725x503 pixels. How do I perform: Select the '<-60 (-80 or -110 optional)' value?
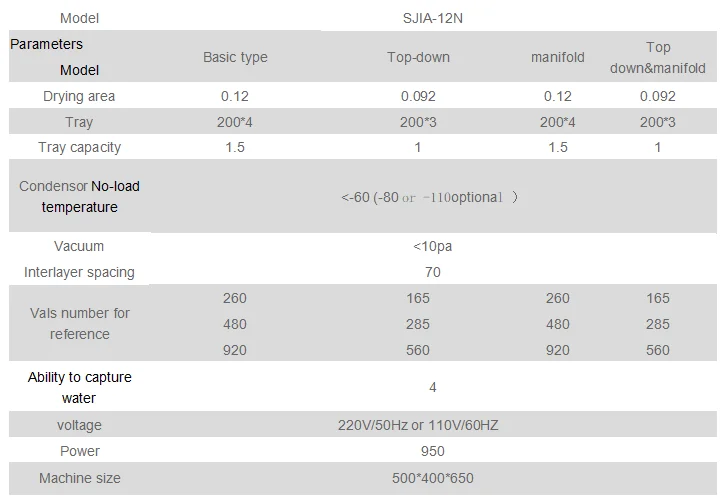click(430, 197)
